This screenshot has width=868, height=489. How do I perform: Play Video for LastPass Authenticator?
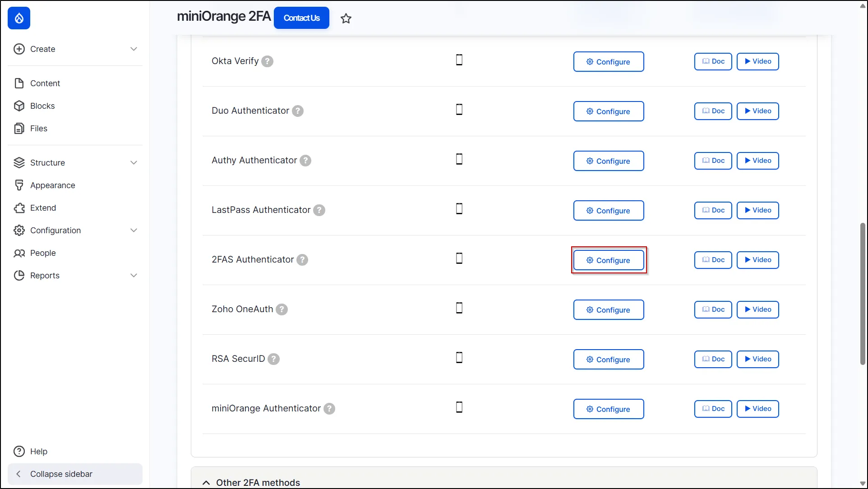[x=758, y=210]
